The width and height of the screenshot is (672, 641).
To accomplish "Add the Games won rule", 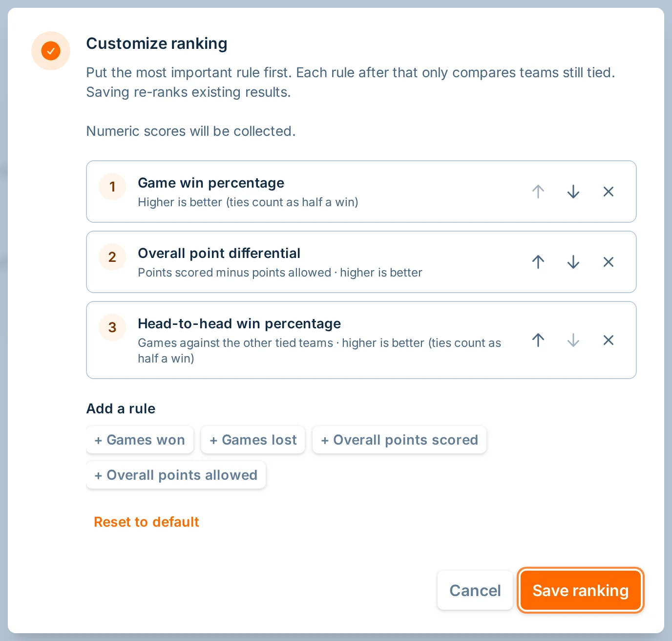I will [140, 440].
